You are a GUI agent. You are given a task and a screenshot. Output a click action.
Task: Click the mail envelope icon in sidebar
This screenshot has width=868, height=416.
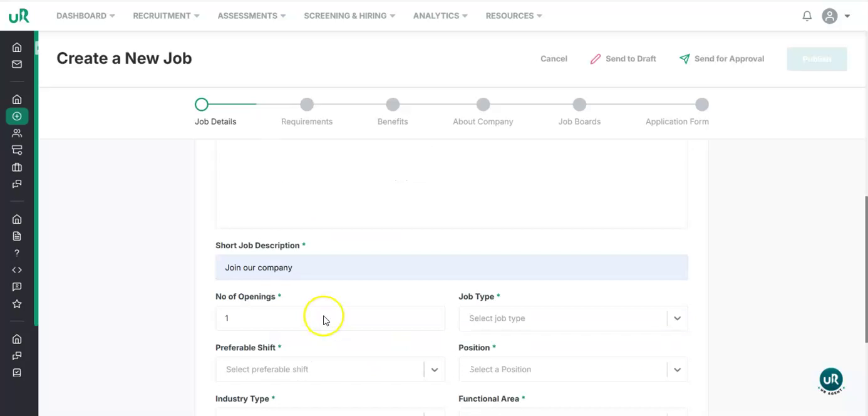tap(17, 64)
